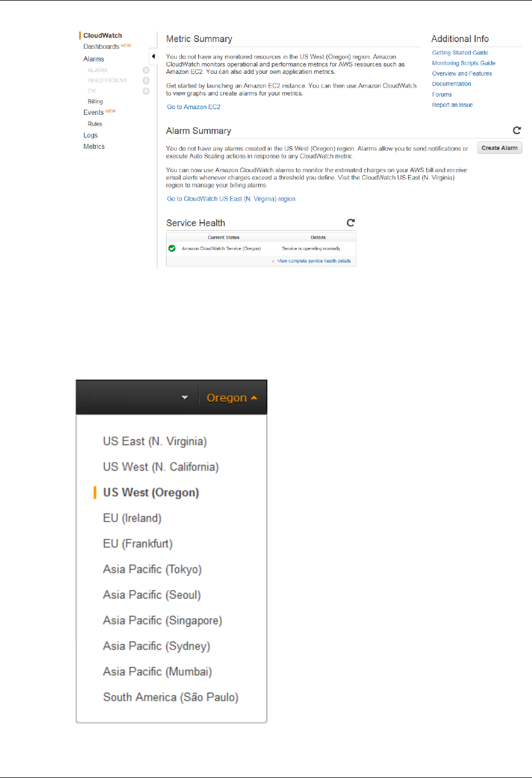Click the Create Alarm button
Image resolution: width=532 pixels, height=778 pixels.
point(500,148)
